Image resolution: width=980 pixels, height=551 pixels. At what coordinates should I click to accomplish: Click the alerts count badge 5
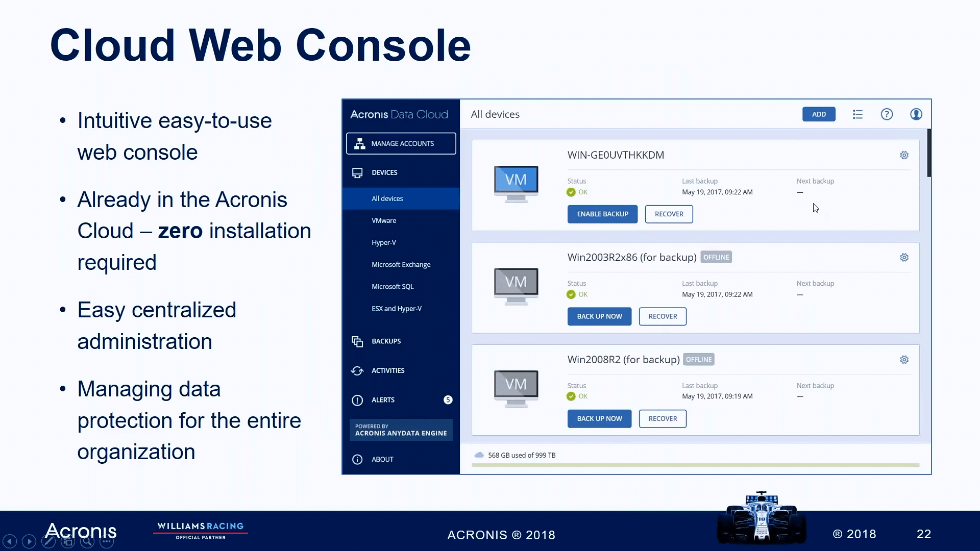(x=448, y=400)
